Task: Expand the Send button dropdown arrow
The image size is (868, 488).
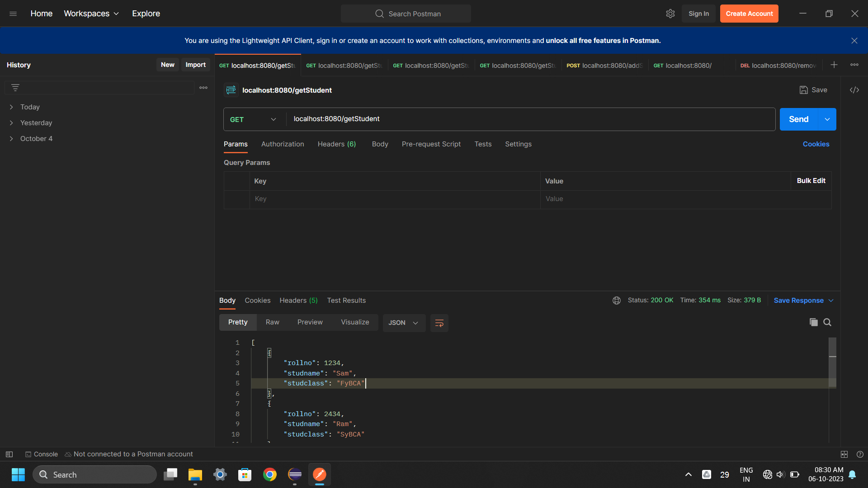Action: pos(827,119)
